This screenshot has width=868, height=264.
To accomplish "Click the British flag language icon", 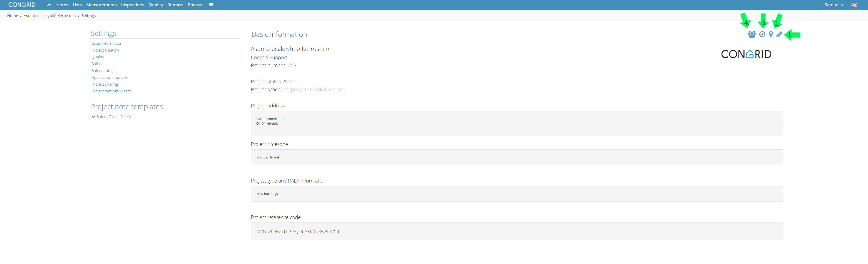I will coord(854,5).
